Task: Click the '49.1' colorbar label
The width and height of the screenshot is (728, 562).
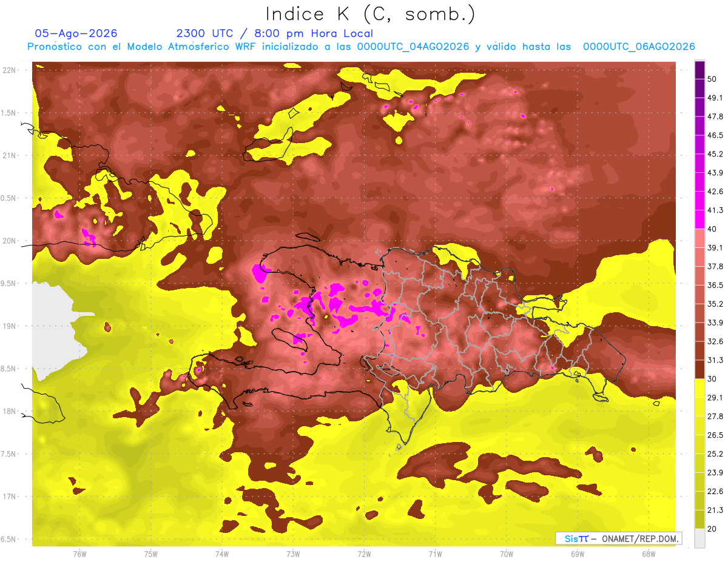Action: pyautogui.click(x=715, y=97)
